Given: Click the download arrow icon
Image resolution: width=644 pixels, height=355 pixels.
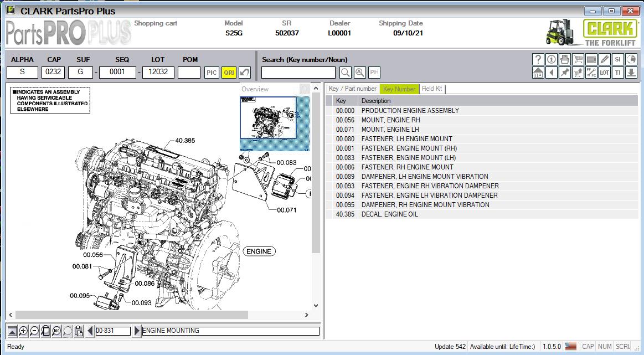Looking at the screenshot, I should click(631, 73).
